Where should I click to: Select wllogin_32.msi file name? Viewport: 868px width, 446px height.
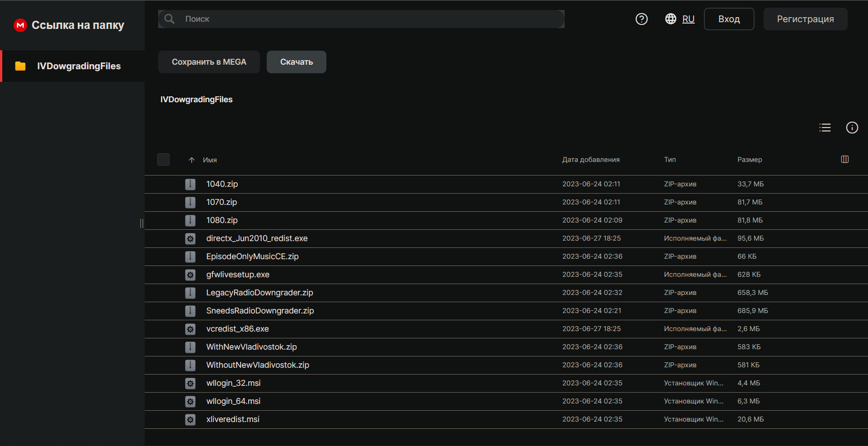tap(233, 383)
